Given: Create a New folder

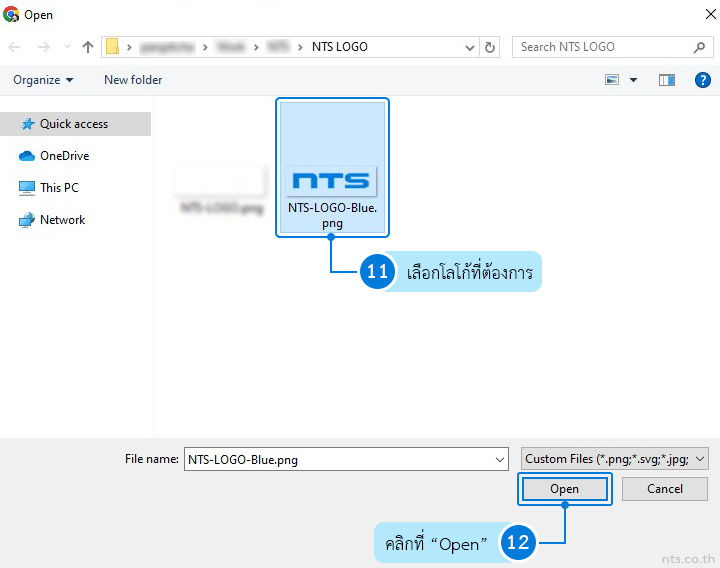Looking at the screenshot, I should [x=133, y=80].
